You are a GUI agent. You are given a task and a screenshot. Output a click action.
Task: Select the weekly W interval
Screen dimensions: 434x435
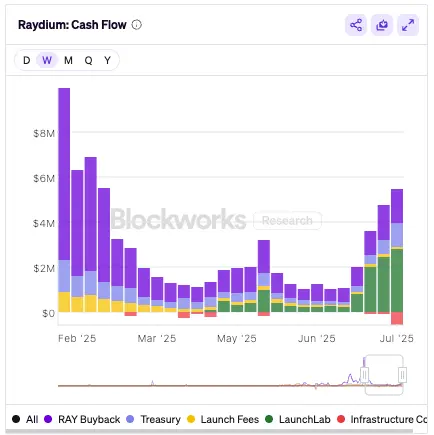click(x=47, y=60)
